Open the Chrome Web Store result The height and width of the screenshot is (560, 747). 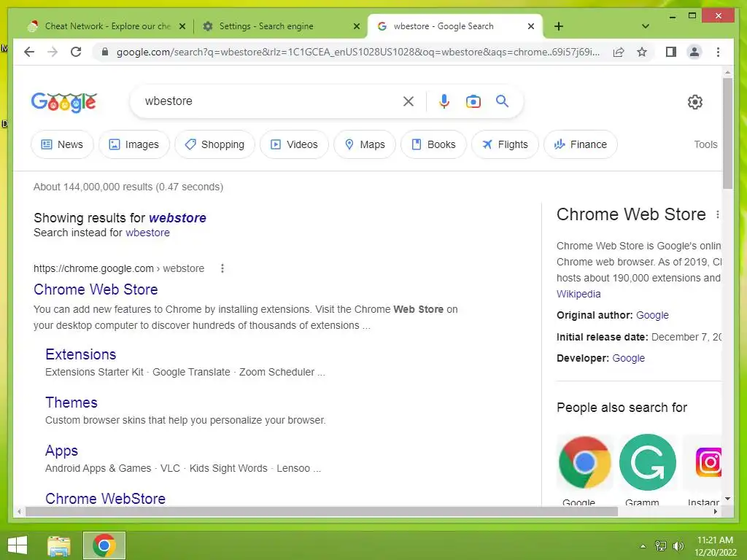click(x=96, y=289)
